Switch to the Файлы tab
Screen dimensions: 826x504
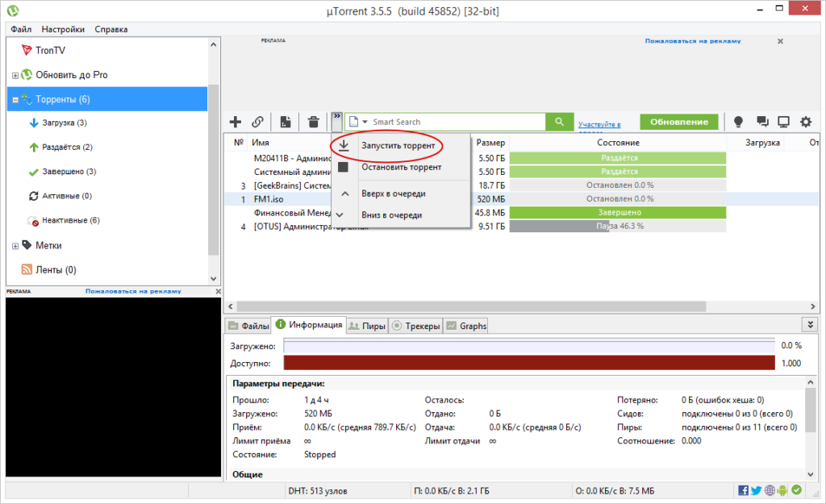coord(248,326)
